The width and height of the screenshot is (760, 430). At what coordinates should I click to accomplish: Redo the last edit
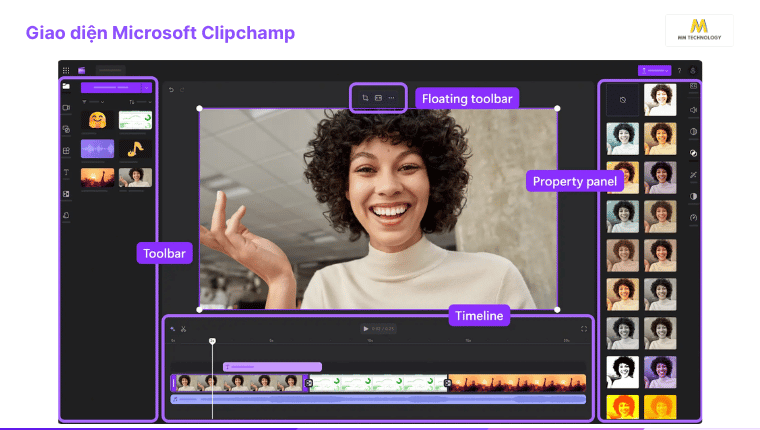point(182,90)
